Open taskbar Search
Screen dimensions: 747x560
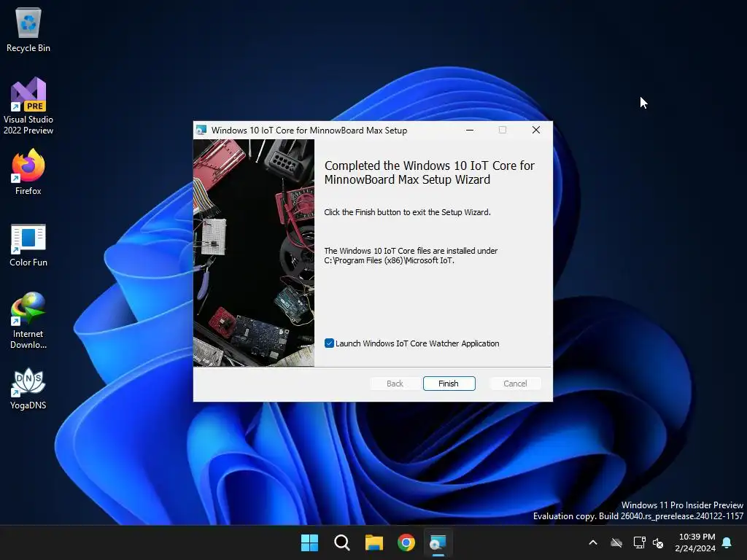(341, 542)
